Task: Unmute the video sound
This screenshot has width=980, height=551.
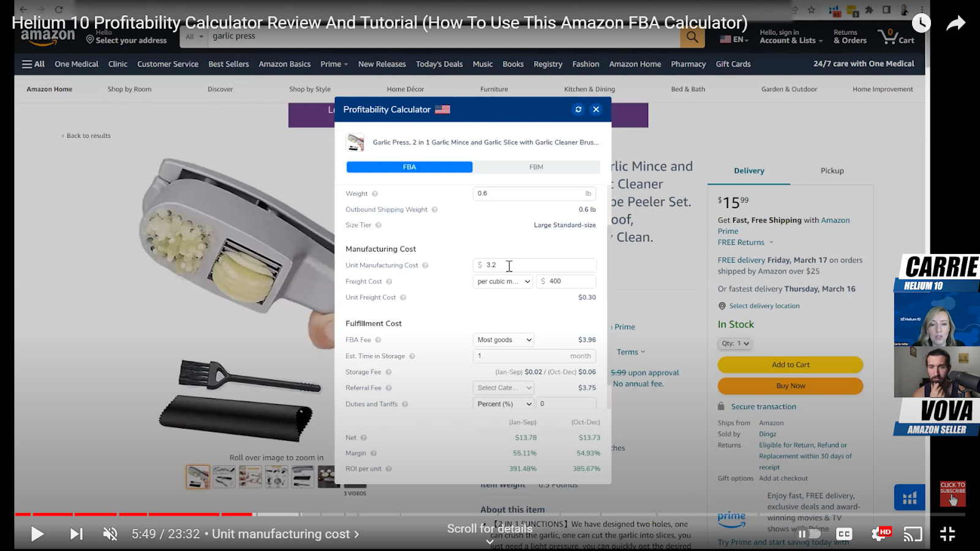Action: [x=110, y=534]
